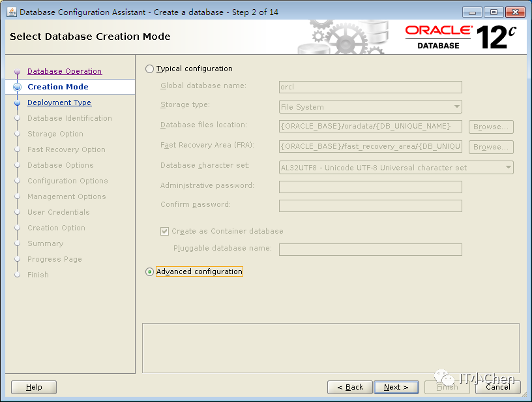
Task: Close the Database Configuration Assistant window
Action: [515, 12]
